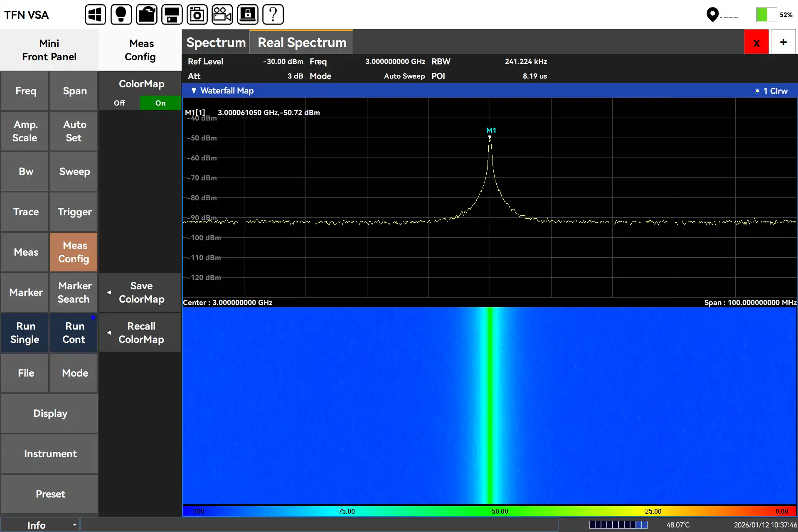Open the Marker Search menu
Image resolution: width=798 pixels, height=532 pixels.
pos(74,292)
